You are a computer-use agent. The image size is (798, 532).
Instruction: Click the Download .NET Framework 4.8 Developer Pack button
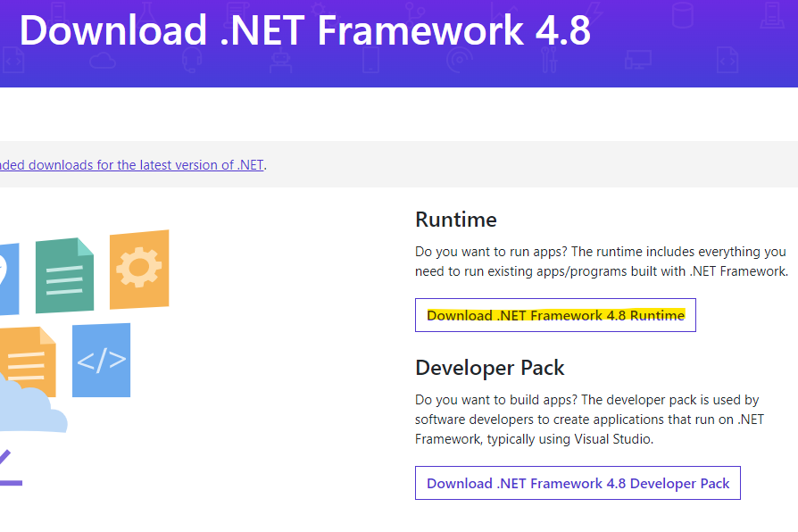point(578,483)
